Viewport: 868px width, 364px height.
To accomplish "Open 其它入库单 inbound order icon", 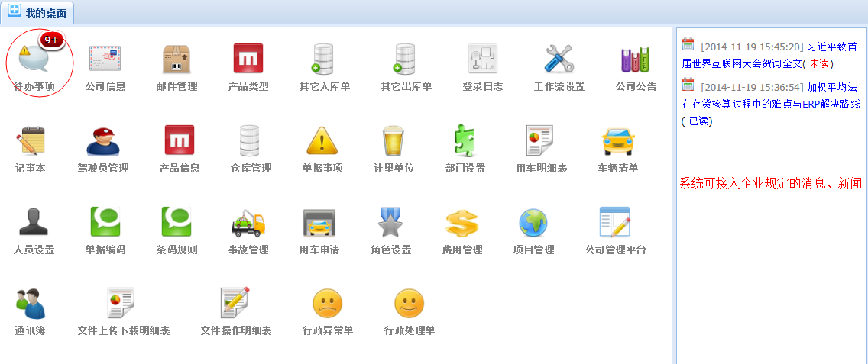I will (325, 60).
